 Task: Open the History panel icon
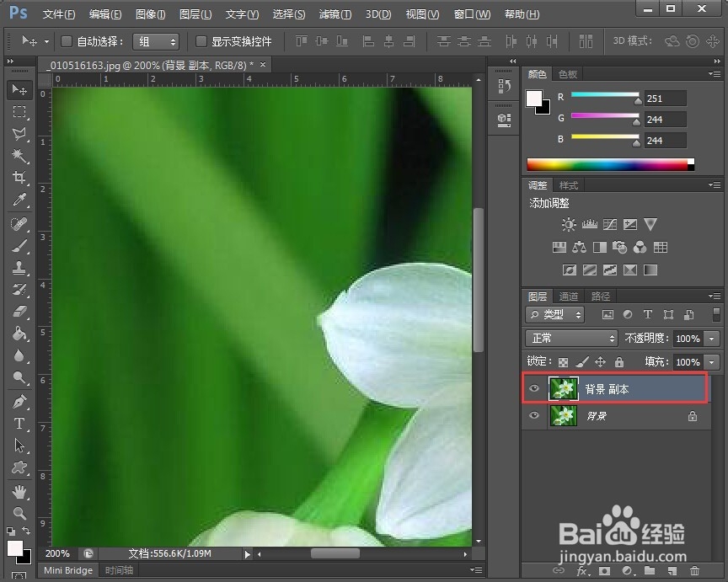(504, 86)
